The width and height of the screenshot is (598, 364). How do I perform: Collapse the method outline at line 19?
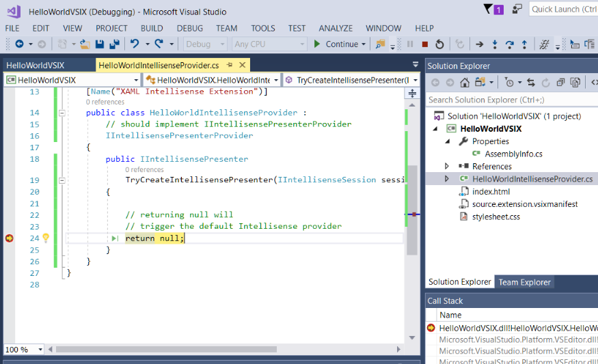(x=62, y=180)
